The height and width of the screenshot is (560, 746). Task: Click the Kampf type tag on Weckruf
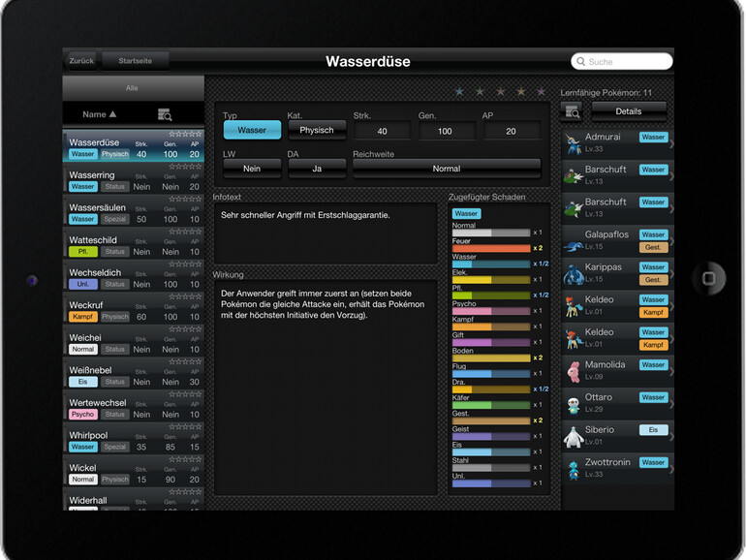tap(82, 317)
